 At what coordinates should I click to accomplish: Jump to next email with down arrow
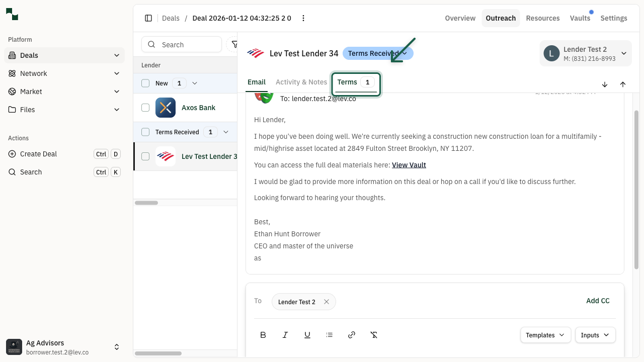[x=605, y=84]
